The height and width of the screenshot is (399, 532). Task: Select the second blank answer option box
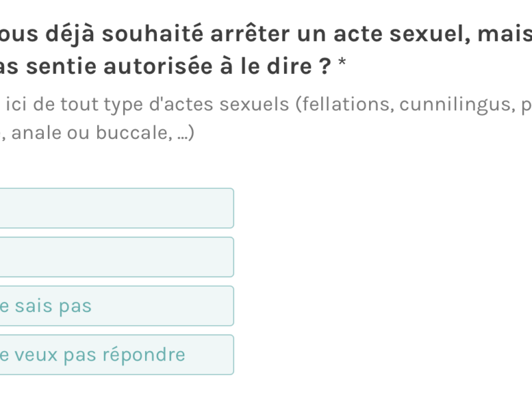click(116, 257)
